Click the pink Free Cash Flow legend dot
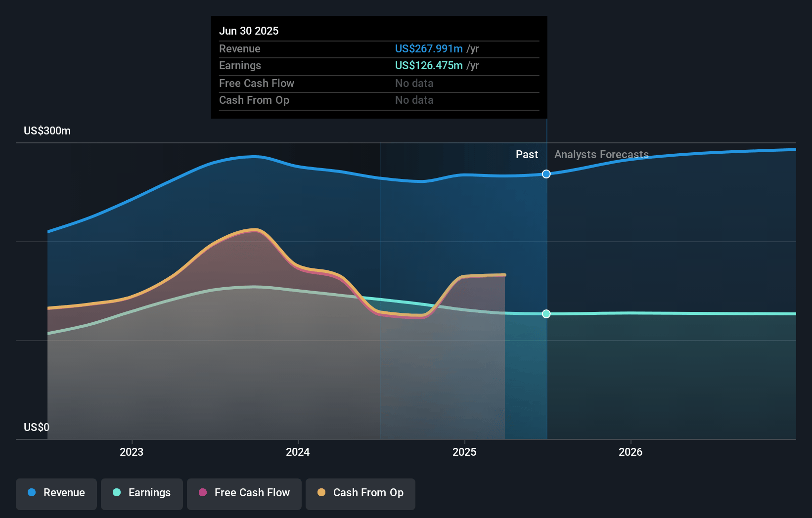Screen dimensions: 812x518 pos(203,492)
